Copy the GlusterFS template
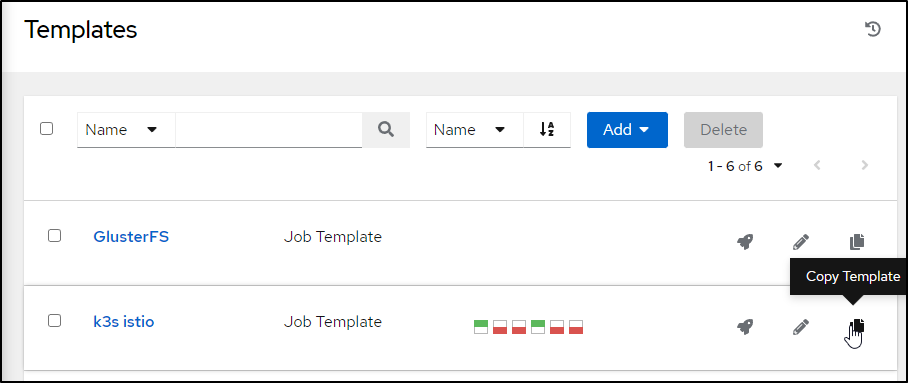This screenshot has height=383, width=908. click(856, 242)
